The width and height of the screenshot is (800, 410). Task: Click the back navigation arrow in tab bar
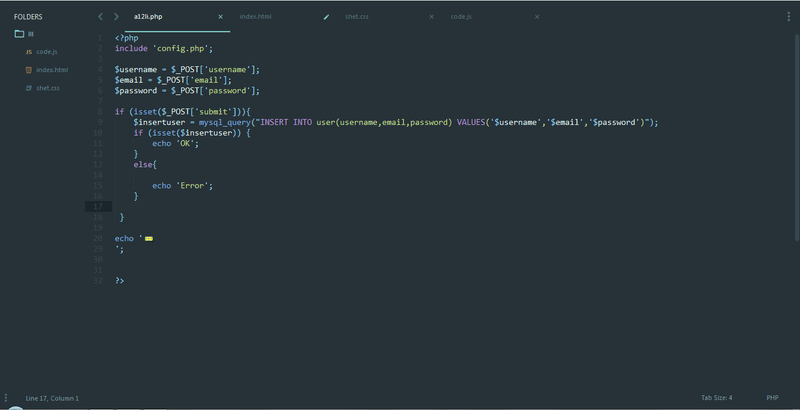(x=100, y=17)
